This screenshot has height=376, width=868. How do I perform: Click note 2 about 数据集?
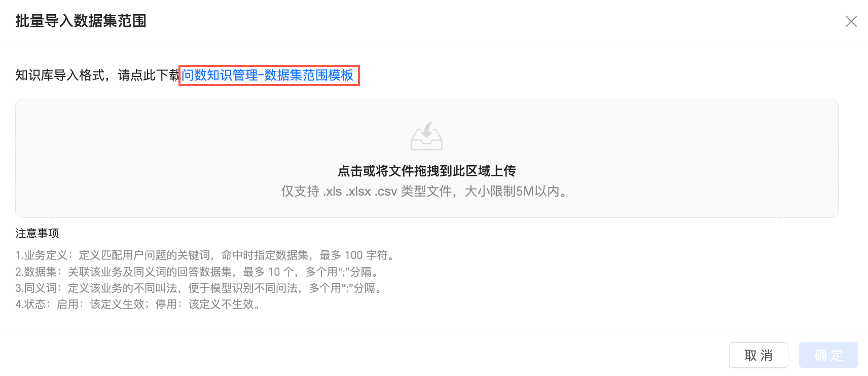point(197,272)
